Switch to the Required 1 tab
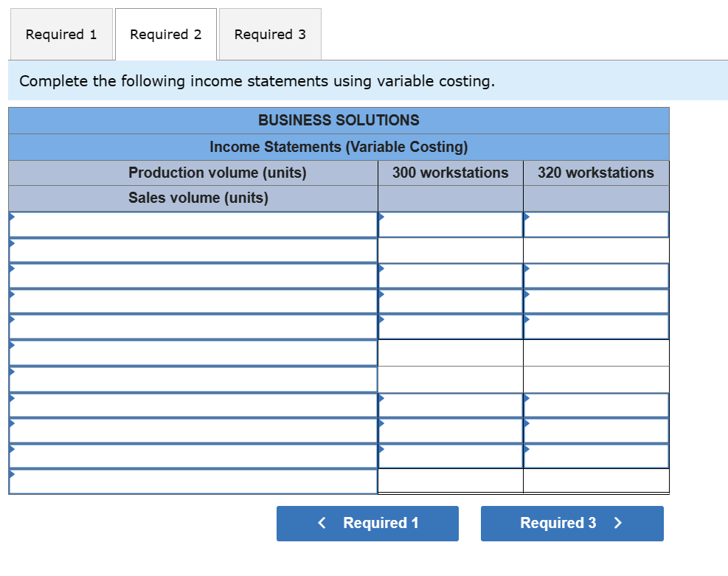728x576 pixels. tap(61, 34)
